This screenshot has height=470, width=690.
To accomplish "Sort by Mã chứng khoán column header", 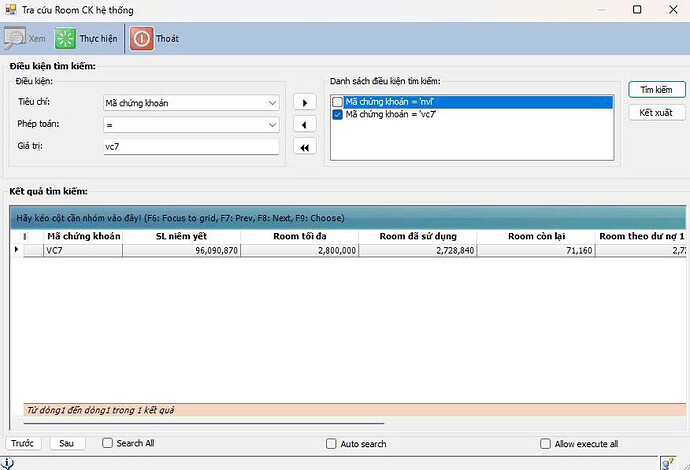I will pos(83,236).
